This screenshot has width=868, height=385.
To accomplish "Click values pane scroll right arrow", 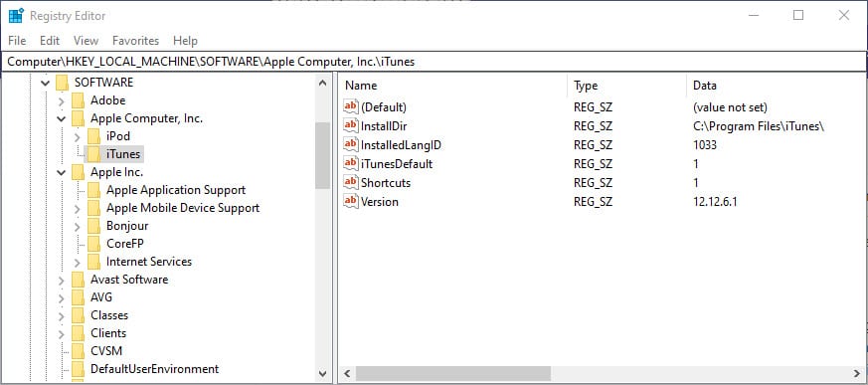I will (858, 373).
